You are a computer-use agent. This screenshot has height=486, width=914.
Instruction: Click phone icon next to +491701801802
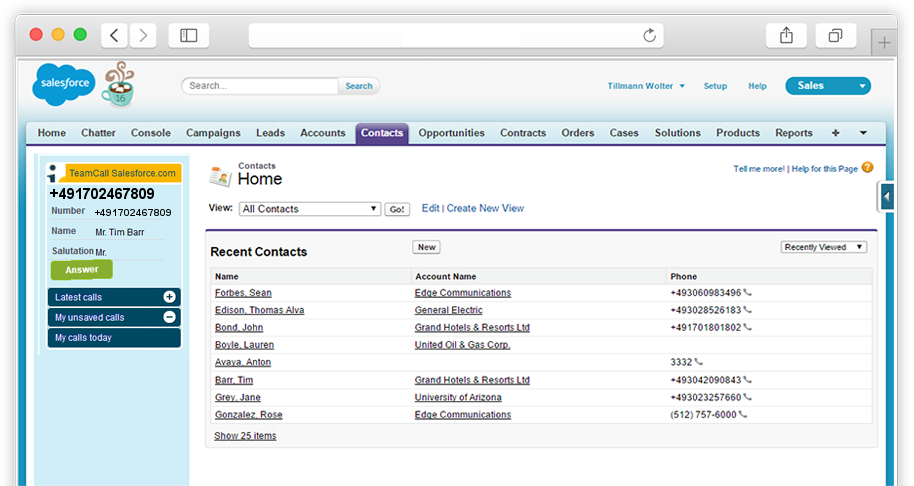pyautogui.click(x=748, y=327)
